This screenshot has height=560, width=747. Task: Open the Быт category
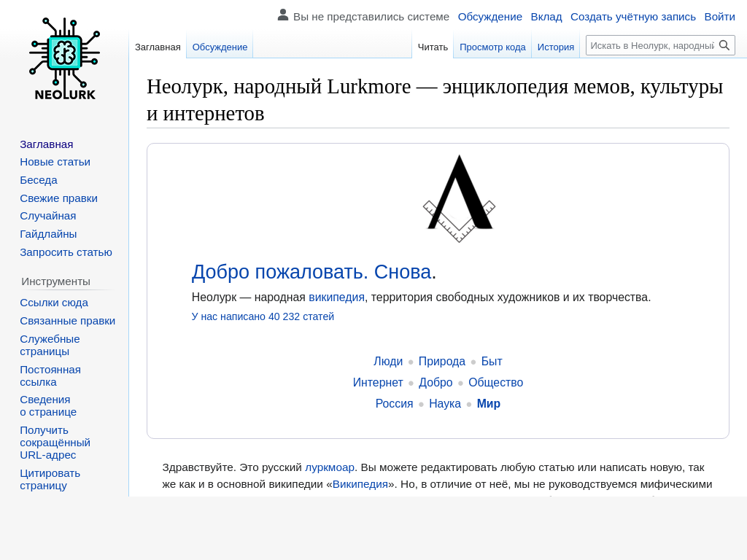click(x=492, y=362)
